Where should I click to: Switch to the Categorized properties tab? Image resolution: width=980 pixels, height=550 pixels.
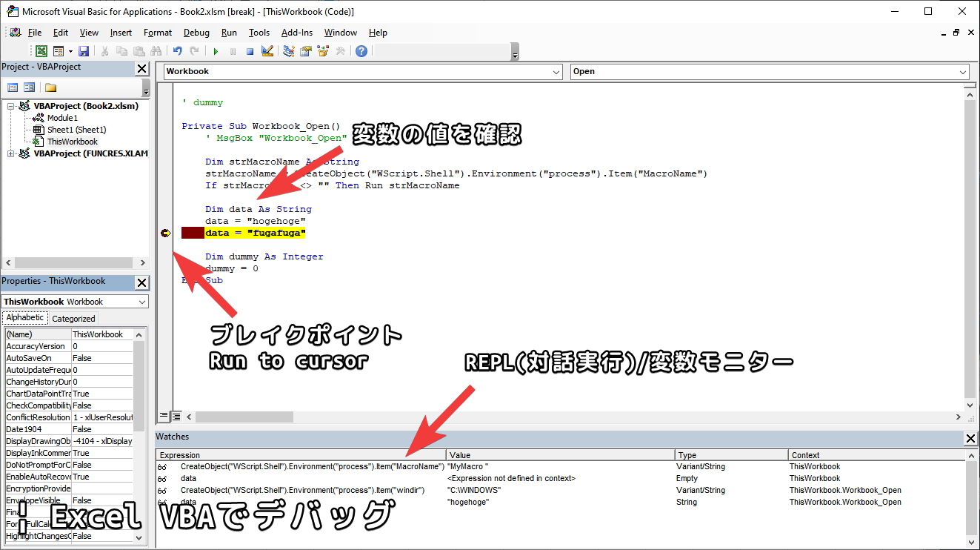[73, 319]
